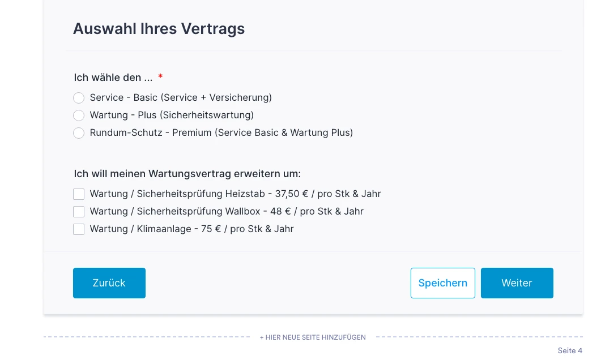Click the Klimaanlage option label text
Image resolution: width=601 pixels, height=364 pixels.
tap(191, 229)
